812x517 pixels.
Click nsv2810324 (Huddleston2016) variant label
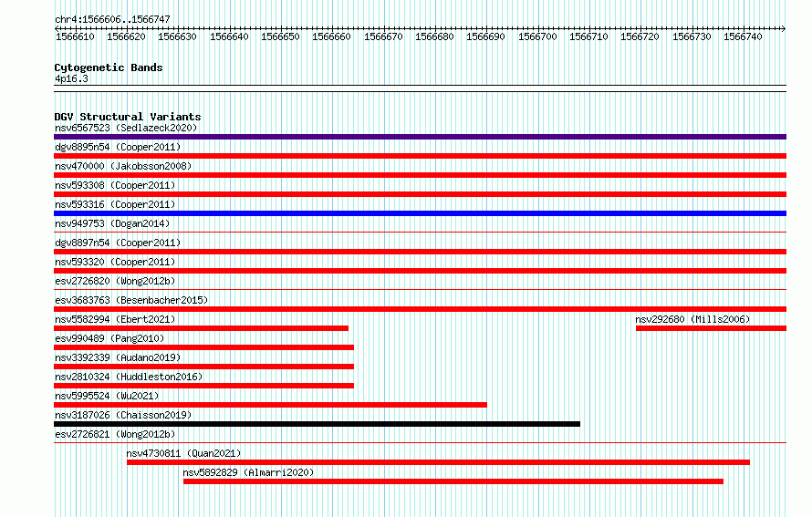coord(129,377)
